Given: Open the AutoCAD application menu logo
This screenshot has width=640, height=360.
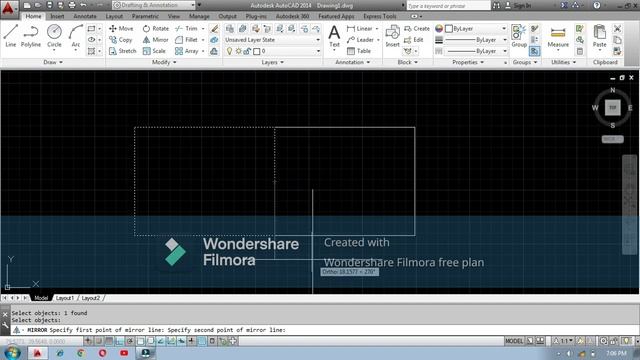Looking at the screenshot, I should [x=9, y=8].
